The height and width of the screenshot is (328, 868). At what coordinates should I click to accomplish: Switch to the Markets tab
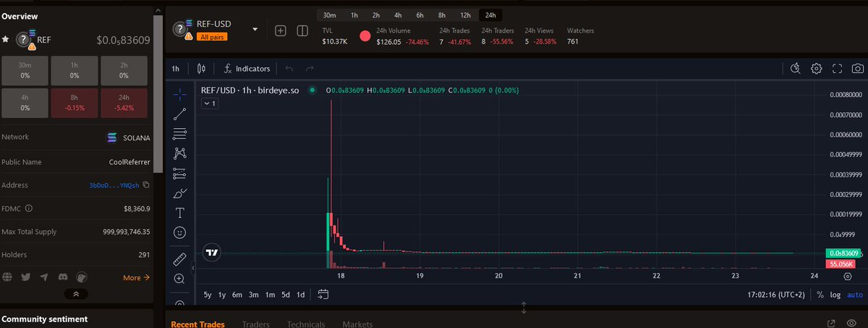358,324
